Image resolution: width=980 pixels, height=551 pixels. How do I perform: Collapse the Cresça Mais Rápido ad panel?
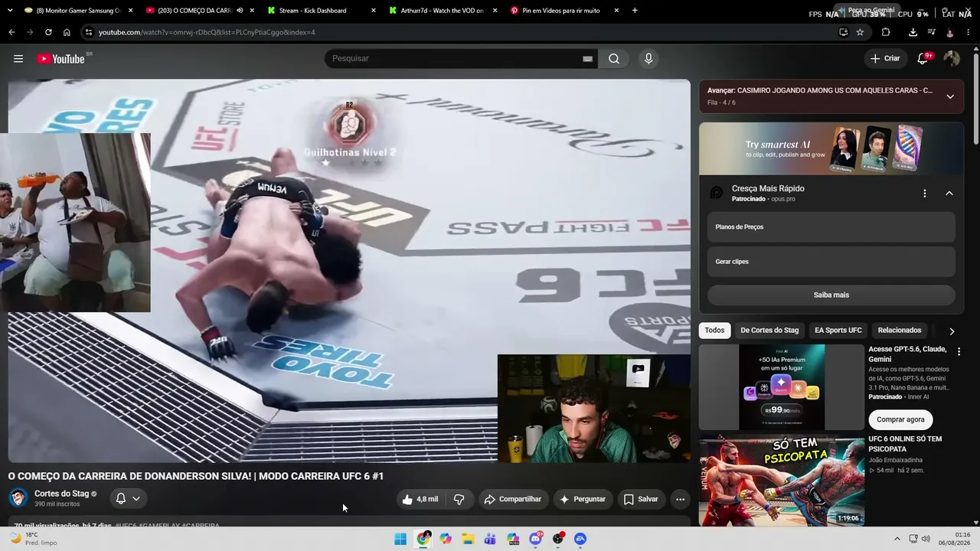pyautogui.click(x=949, y=194)
